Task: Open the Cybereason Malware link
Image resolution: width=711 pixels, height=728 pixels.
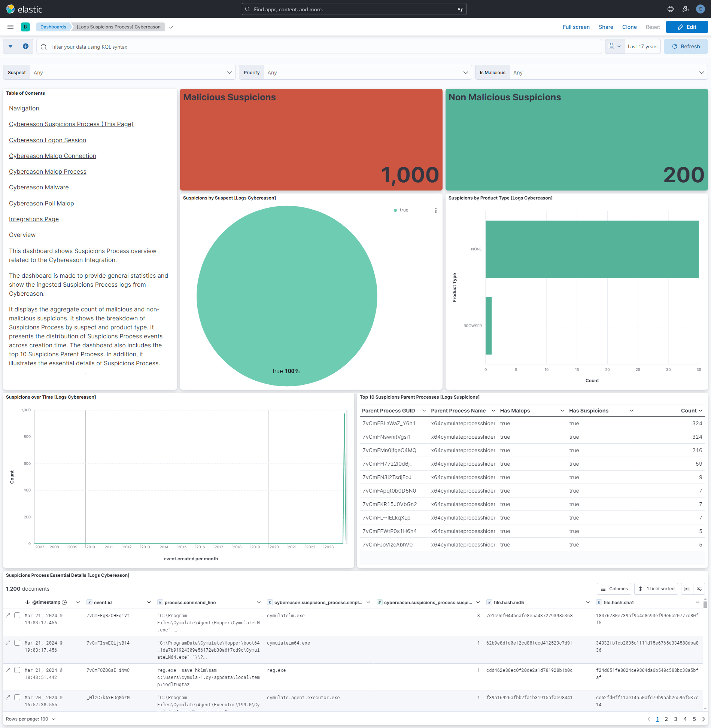Action: pos(39,187)
